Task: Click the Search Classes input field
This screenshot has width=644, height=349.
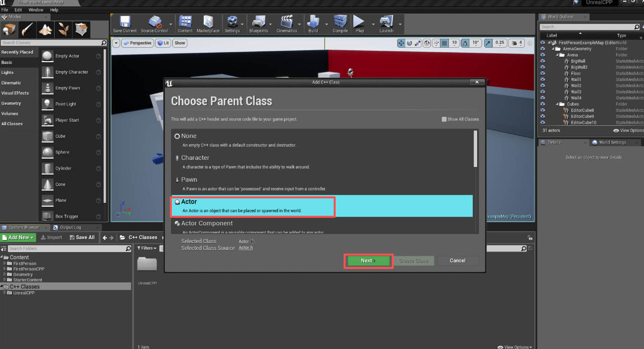Action: [x=51, y=43]
